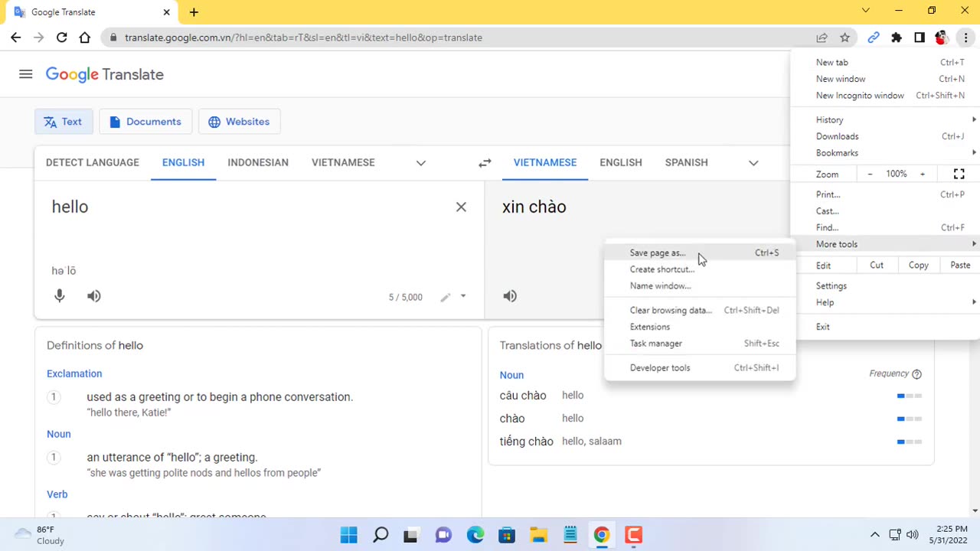Open taskbar Search magnifier icon
The image size is (980, 551).
pos(381,535)
